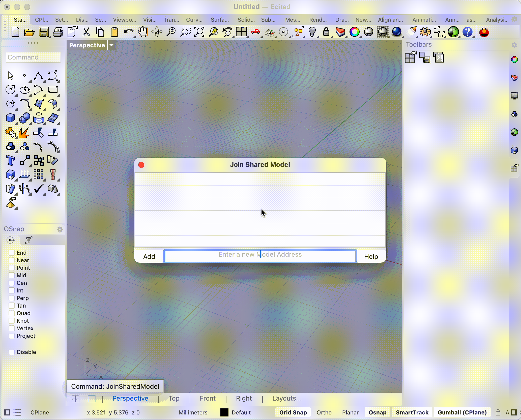Toggle the Mid object snap on
Viewport: 521px width, 420px height.
click(11, 275)
